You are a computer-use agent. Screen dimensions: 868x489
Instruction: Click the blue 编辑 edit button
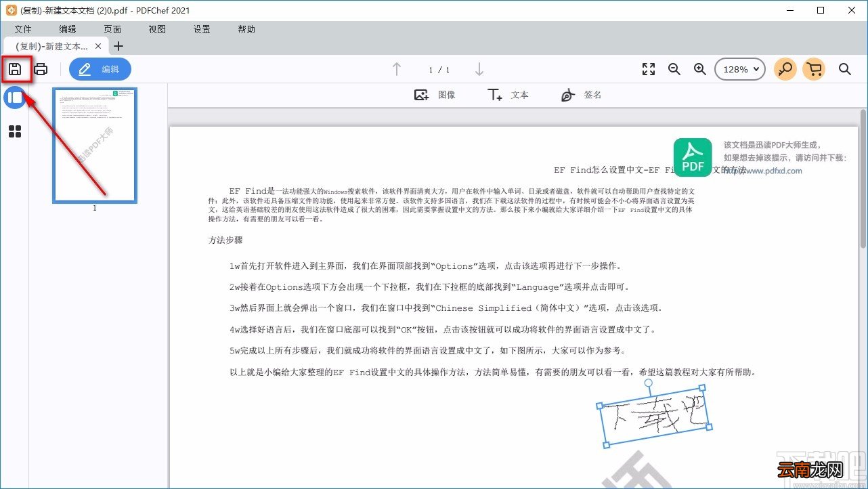[x=100, y=69]
